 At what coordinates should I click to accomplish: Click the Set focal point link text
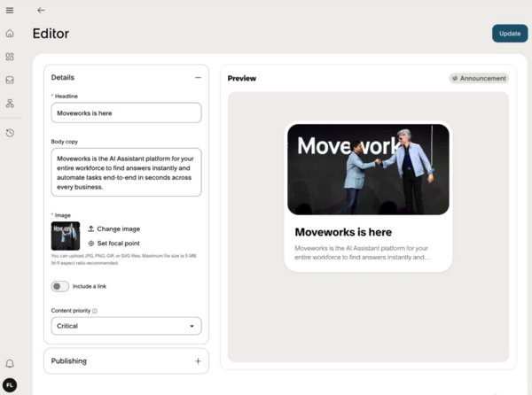pyautogui.click(x=119, y=244)
